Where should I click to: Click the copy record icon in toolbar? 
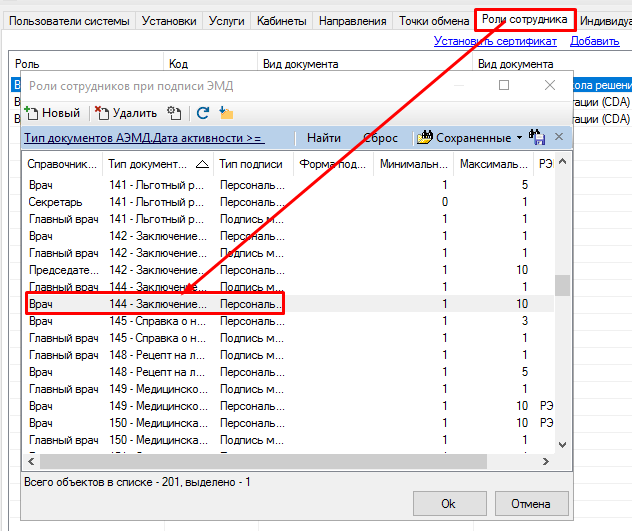tap(175, 113)
